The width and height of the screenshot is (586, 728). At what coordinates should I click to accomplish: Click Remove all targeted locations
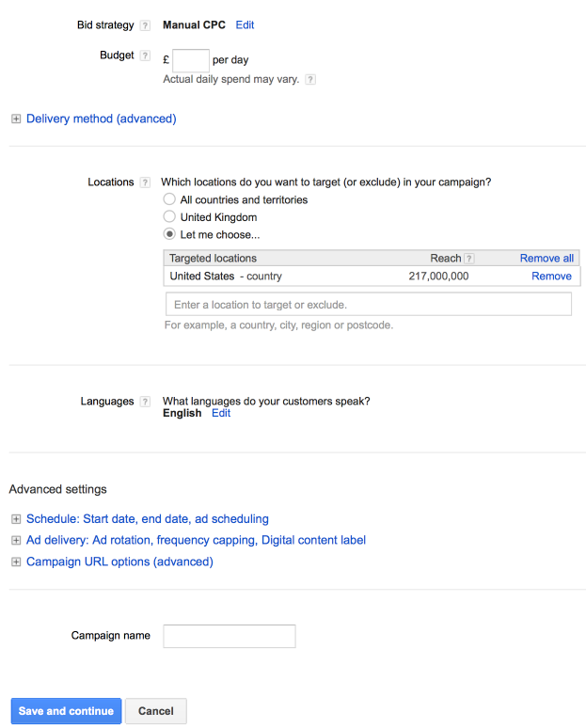[x=546, y=259]
